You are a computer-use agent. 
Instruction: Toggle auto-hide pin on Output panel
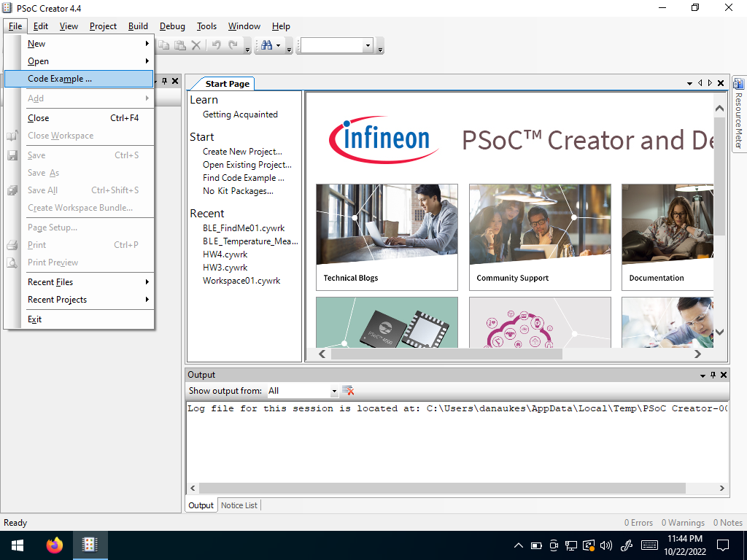[x=713, y=376]
